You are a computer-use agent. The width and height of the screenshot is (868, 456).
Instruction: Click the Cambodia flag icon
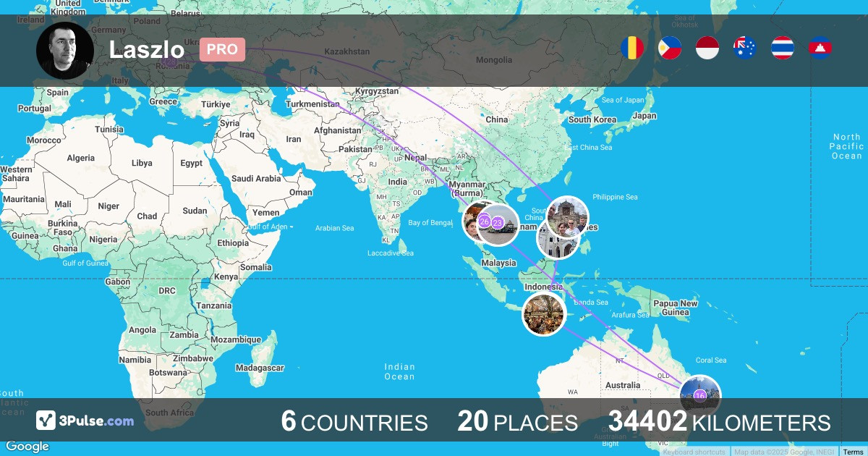[820, 48]
